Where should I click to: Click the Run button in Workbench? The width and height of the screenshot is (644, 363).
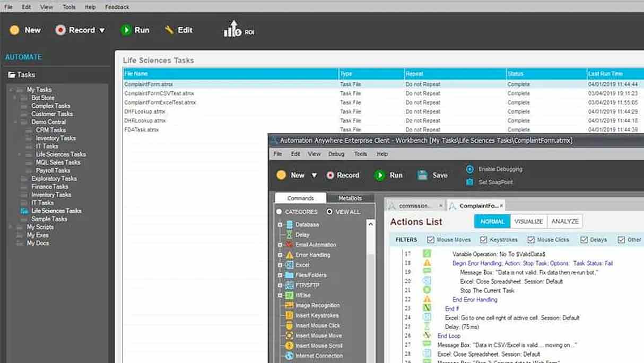click(x=389, y=175)
